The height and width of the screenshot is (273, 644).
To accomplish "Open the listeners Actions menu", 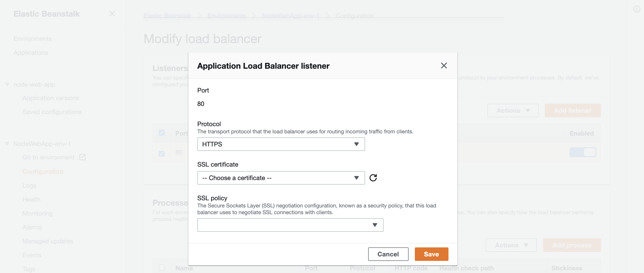I will pos(513,111).
